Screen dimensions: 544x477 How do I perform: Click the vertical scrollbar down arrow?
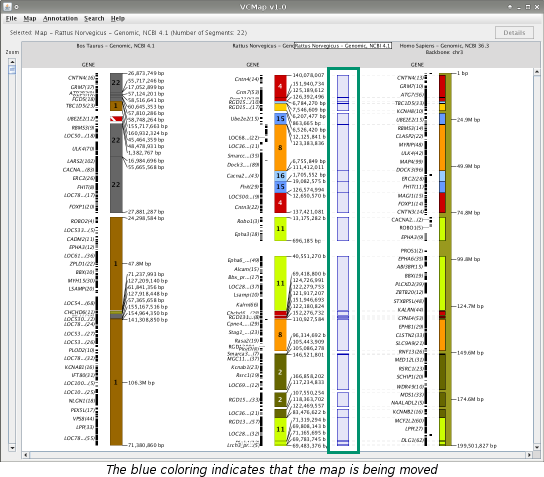(537, 447)
